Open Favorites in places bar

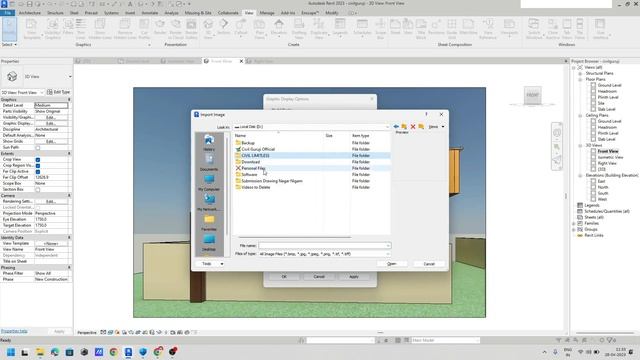coord(209,223)
